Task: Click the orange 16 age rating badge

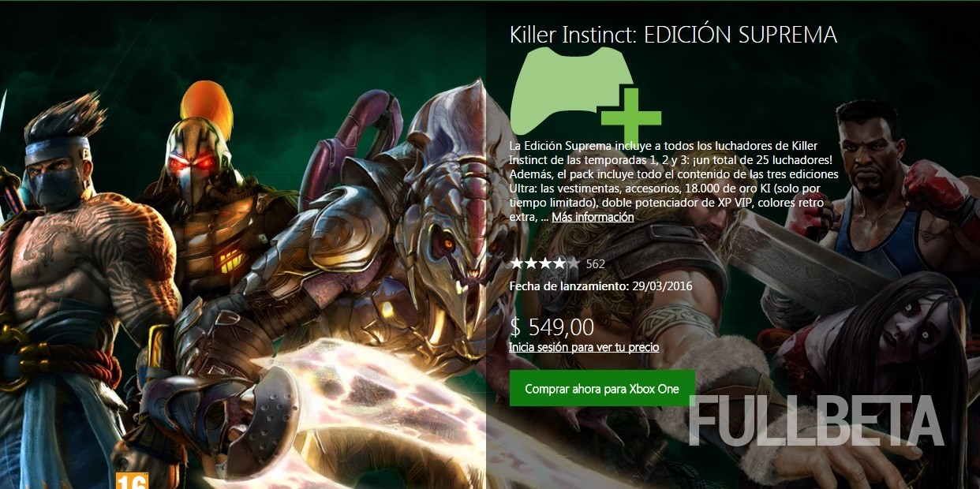Action: click(x=132, y=480)
